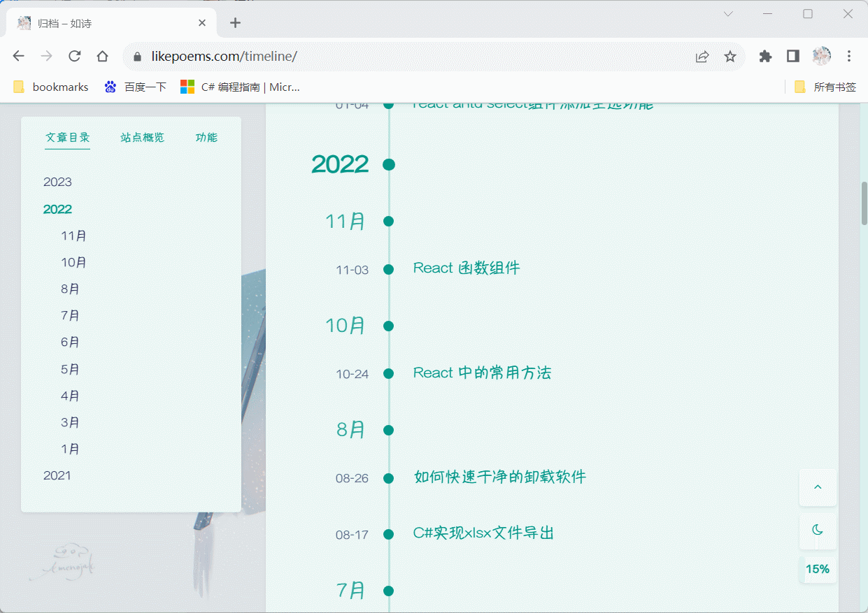The image size is (868, 613).
Task: Click the 08-17 date label
Action: point(352,535)
